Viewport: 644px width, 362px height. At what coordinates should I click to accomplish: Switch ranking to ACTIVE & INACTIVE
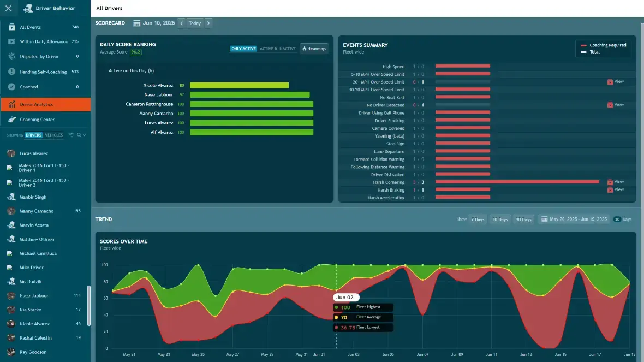(x=278, y=49)
